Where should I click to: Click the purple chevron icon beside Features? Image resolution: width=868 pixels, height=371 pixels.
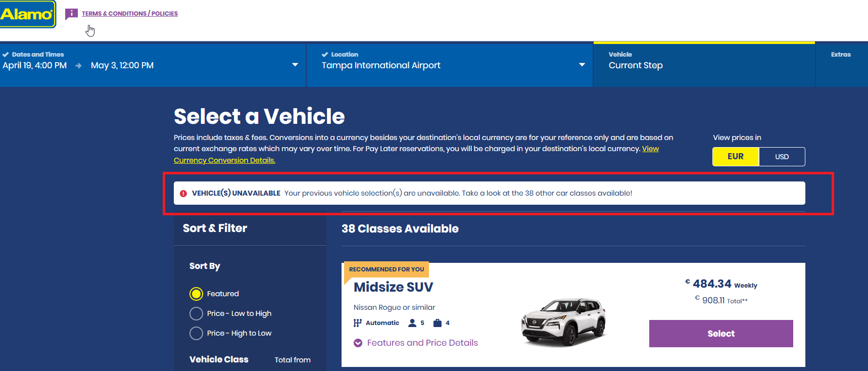coord(358,343)
